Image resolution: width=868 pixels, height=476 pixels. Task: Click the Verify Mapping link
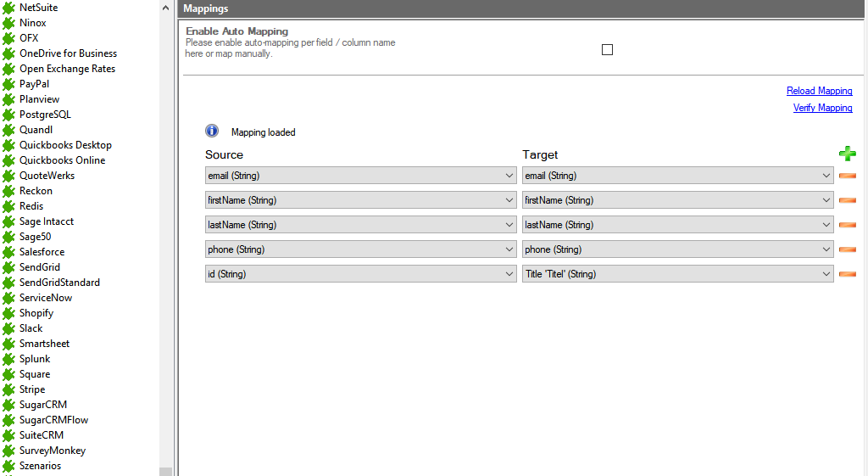coord(822,108)
